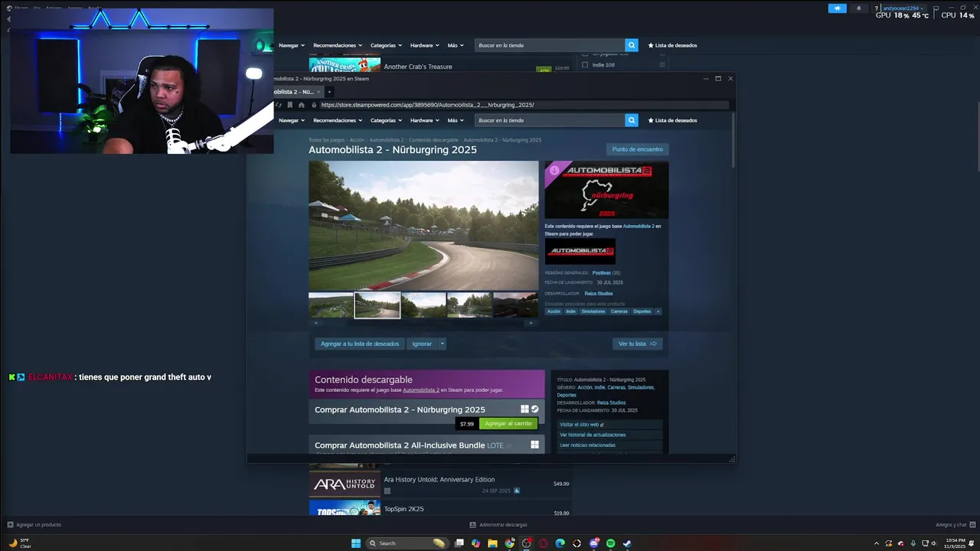Show hidden system tray icons
The height and width of the screenshot is (551, 980).
(877, 543)
